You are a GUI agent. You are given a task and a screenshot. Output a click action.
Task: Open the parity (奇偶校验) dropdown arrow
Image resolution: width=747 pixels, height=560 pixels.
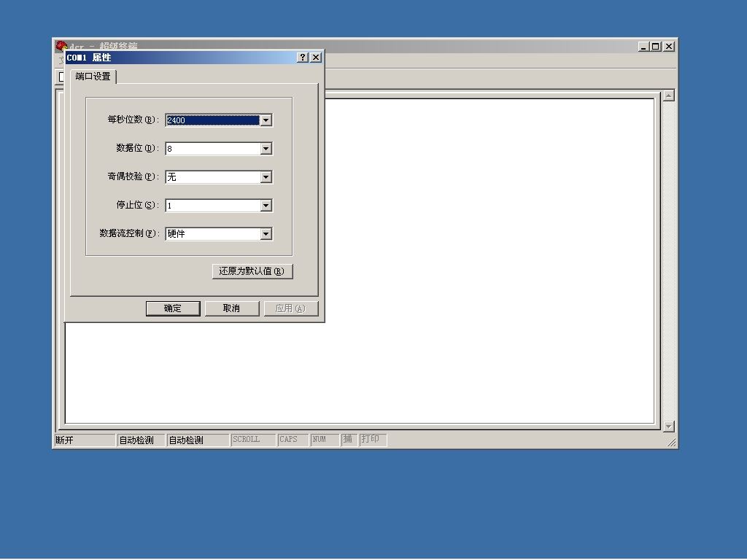click(x=266, y=177)
